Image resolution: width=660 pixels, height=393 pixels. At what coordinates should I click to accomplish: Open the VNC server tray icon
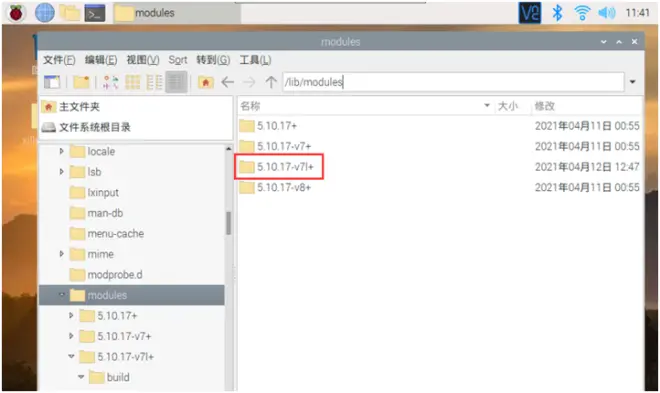(x=530, y=13)
